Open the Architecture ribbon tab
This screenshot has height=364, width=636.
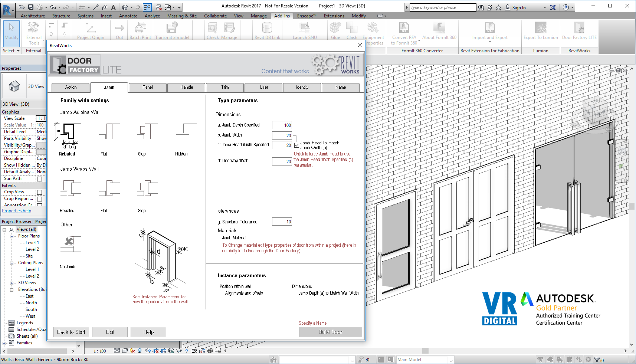pos(33,16)
